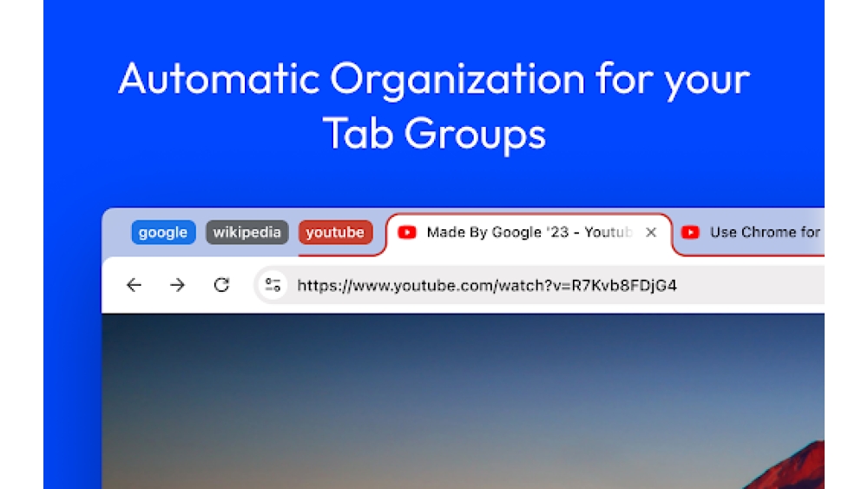Switch to the Made By Google '23 tab
This screenshot has width=868, height=489.
(529, 233)
